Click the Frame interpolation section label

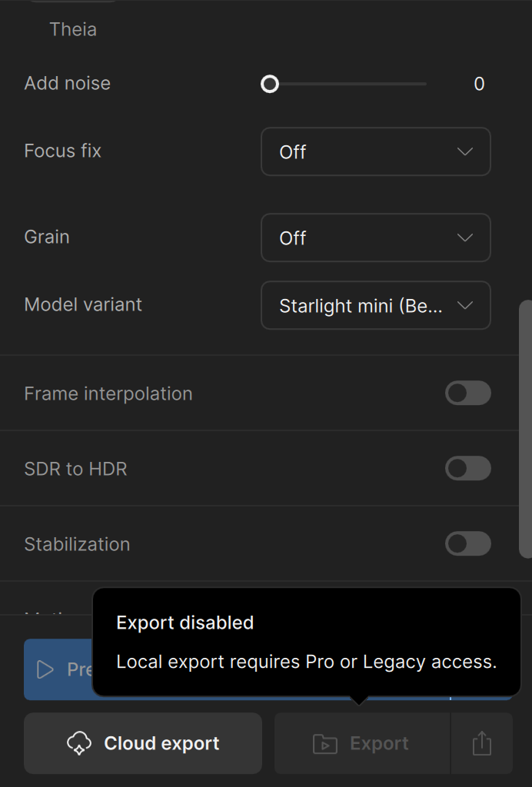pyautogui.click(x=108, y=394)
